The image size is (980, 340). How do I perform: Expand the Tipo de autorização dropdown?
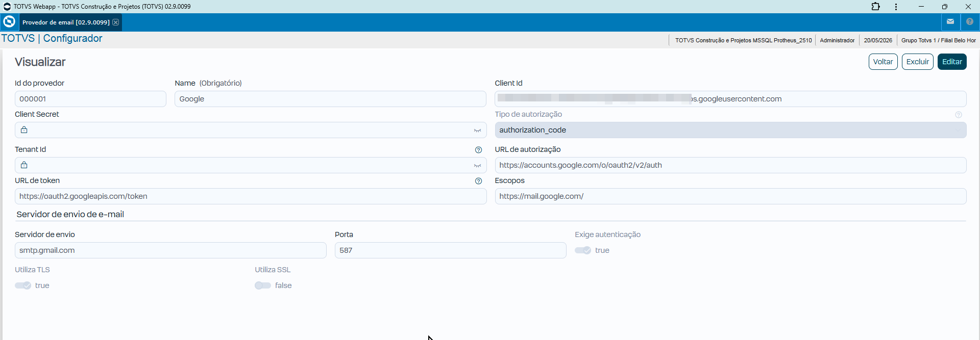coord(730,130)
